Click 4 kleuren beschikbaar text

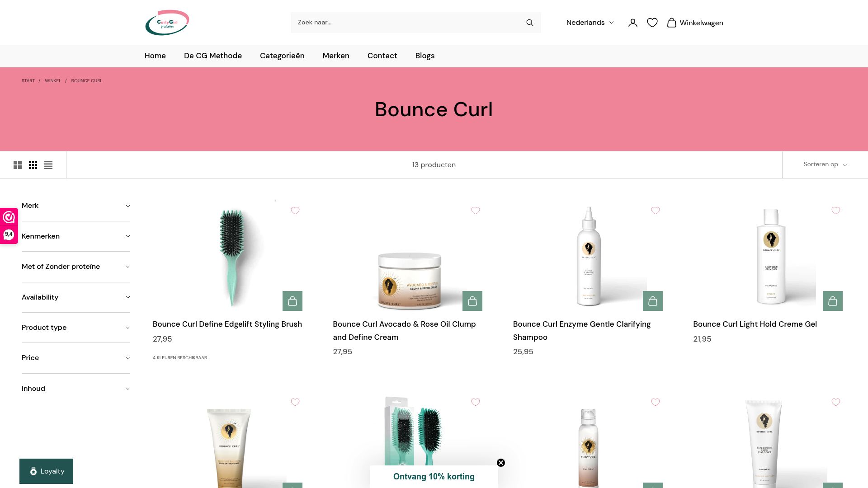180,358
